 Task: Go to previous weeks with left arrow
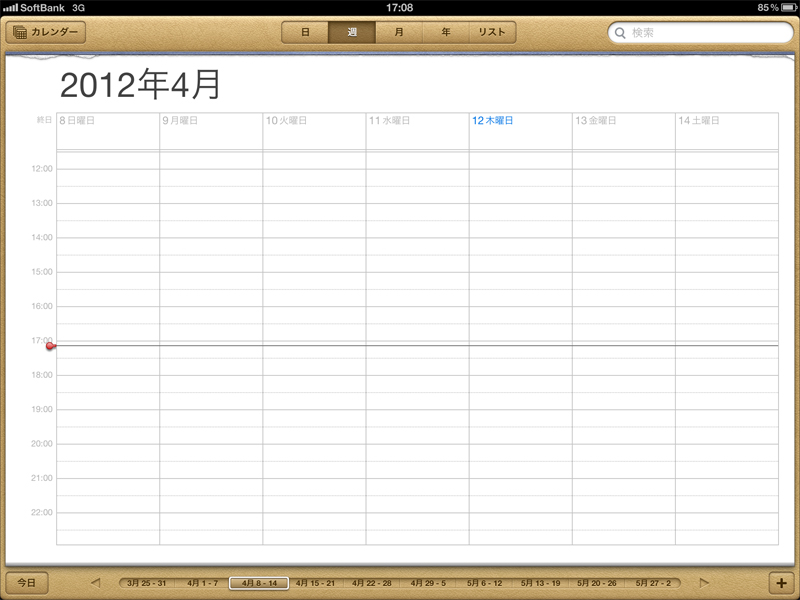click(x=95, y=583)
